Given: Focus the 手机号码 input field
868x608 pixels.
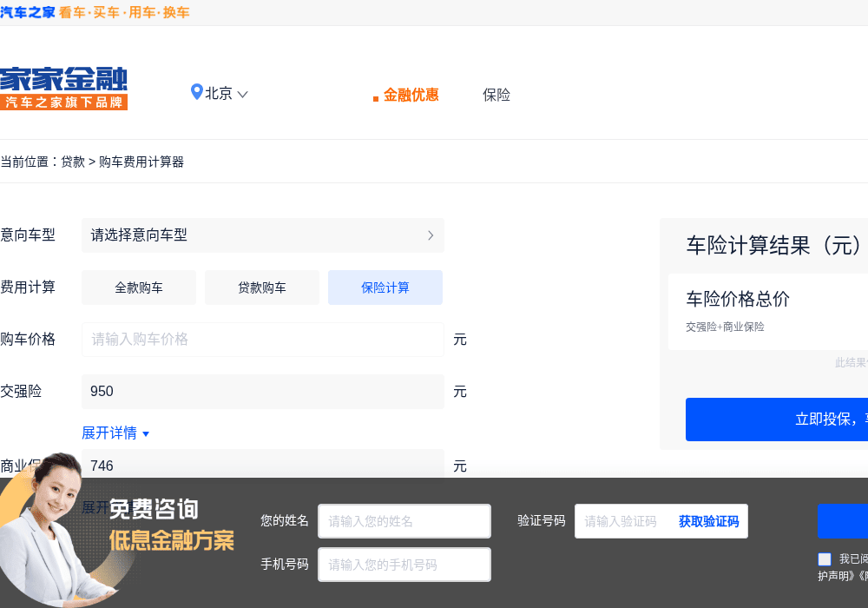Looking at the screenshot, I should pyautogui.click(x=404, y=565).
